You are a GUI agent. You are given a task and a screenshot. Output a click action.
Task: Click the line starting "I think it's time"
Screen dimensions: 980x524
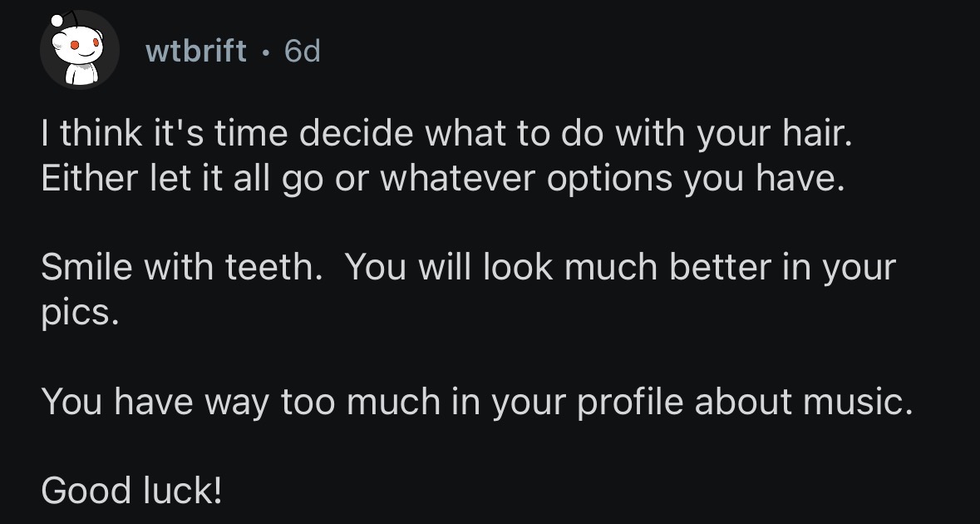[446, 136]
